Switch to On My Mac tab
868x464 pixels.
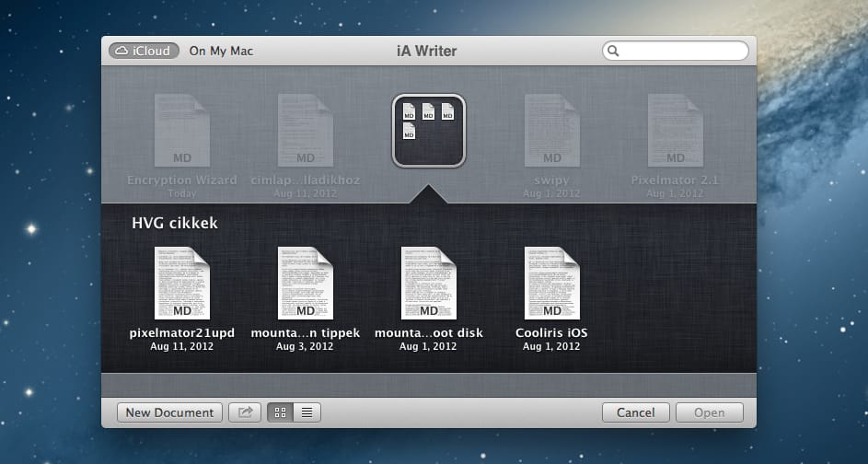221,51
